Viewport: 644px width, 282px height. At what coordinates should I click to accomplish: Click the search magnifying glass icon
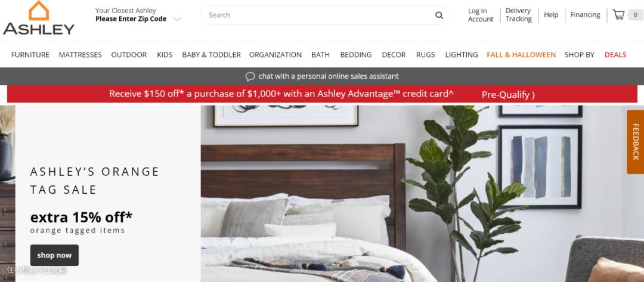pyautogui.click(x=439, y=16)
